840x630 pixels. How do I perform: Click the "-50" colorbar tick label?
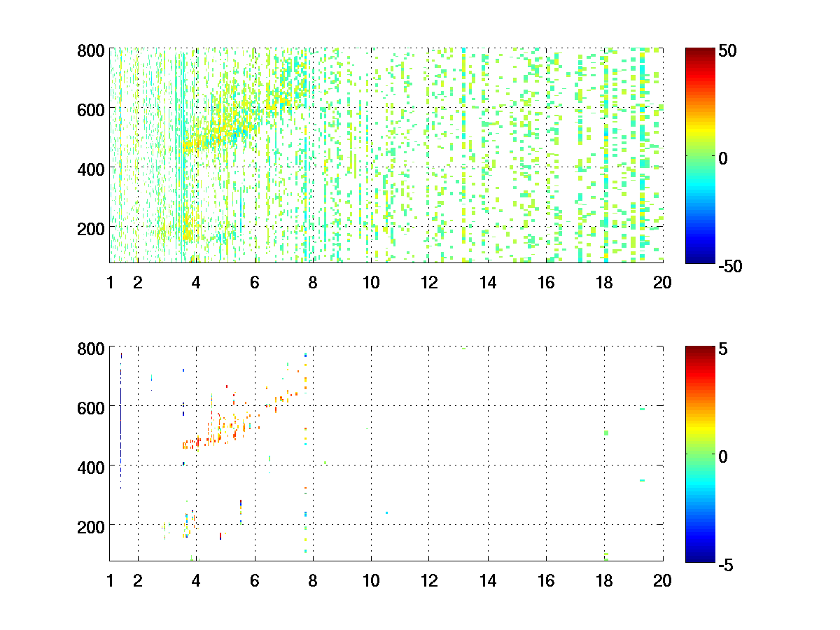point(731,267)
